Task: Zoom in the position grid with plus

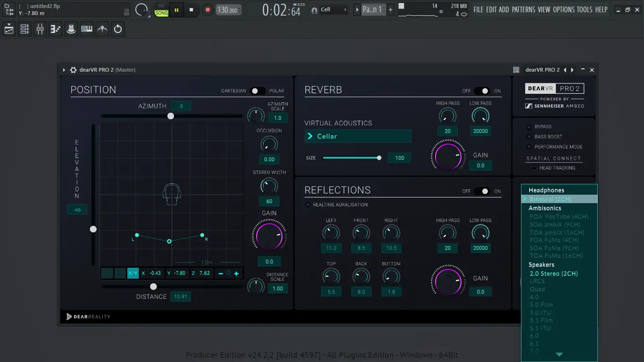Action: (x=236, y=273)
